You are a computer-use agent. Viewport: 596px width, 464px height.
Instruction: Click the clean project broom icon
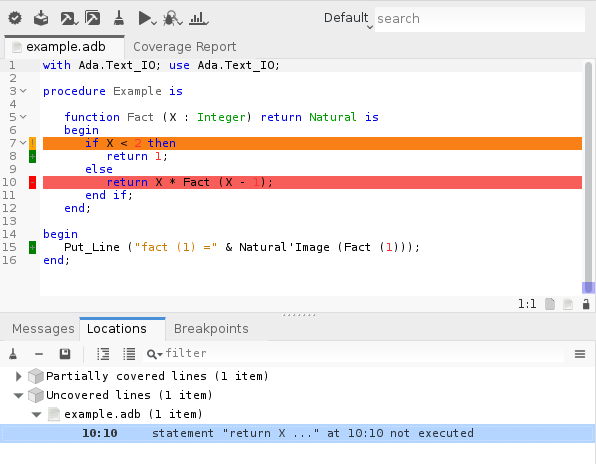119,18
